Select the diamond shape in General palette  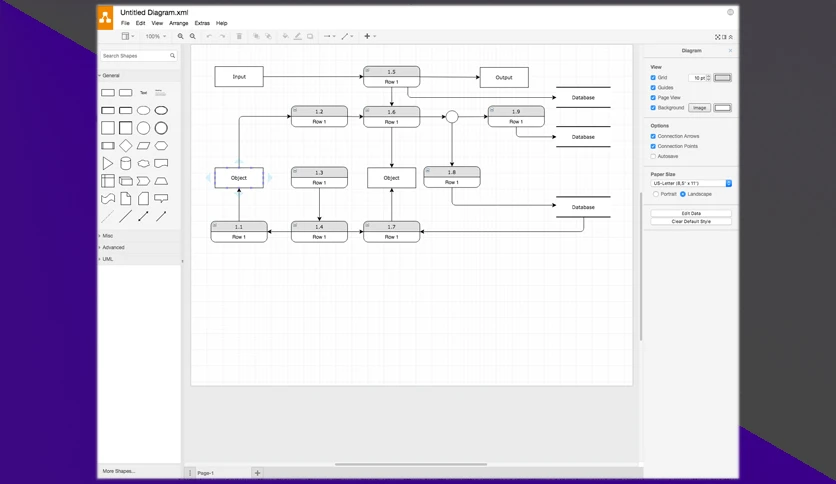[x=125, y=146]
